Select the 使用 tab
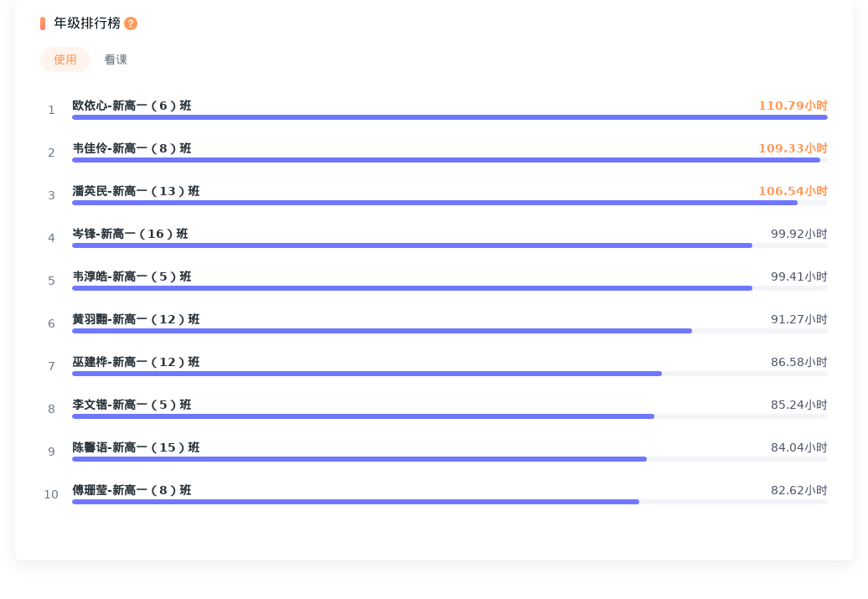Viewport: 868px width, 599px height. coord(65,59)
